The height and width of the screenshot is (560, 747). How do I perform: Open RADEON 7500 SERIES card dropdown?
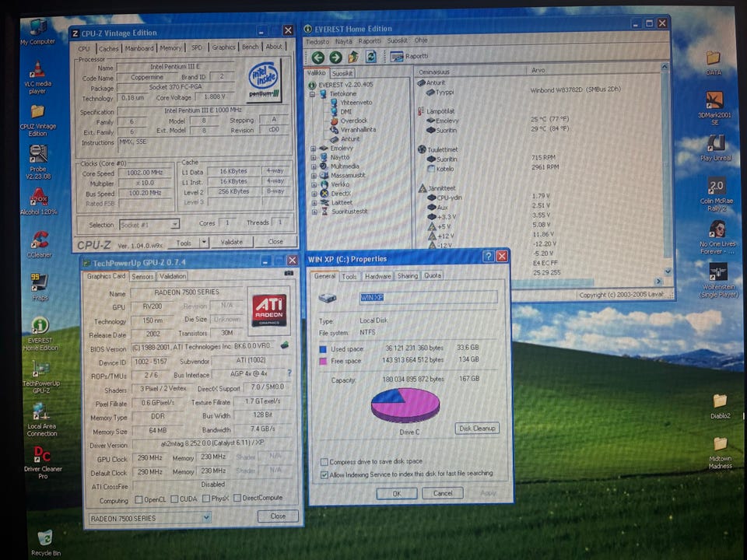point(206,517)
